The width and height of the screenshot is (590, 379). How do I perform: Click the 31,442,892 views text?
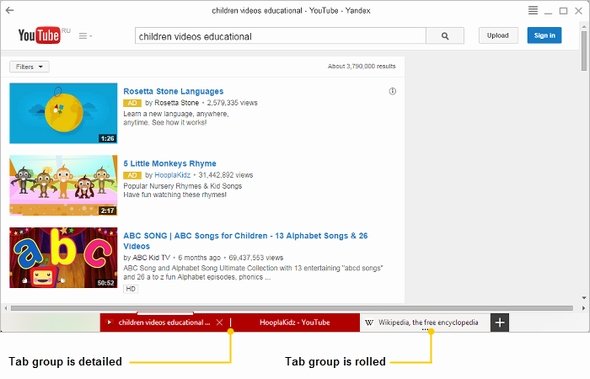pos(226,175)
